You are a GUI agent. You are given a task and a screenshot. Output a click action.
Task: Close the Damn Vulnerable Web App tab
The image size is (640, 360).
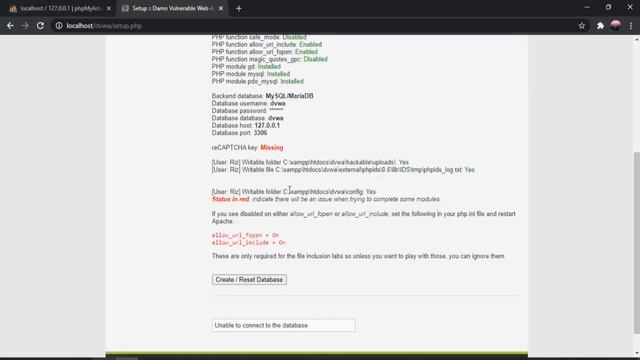click(x=221, y=8)
